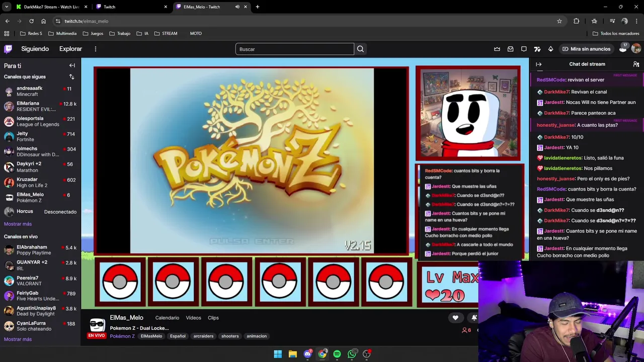Open Todos los marcadores folder

[x=616, y=33]
